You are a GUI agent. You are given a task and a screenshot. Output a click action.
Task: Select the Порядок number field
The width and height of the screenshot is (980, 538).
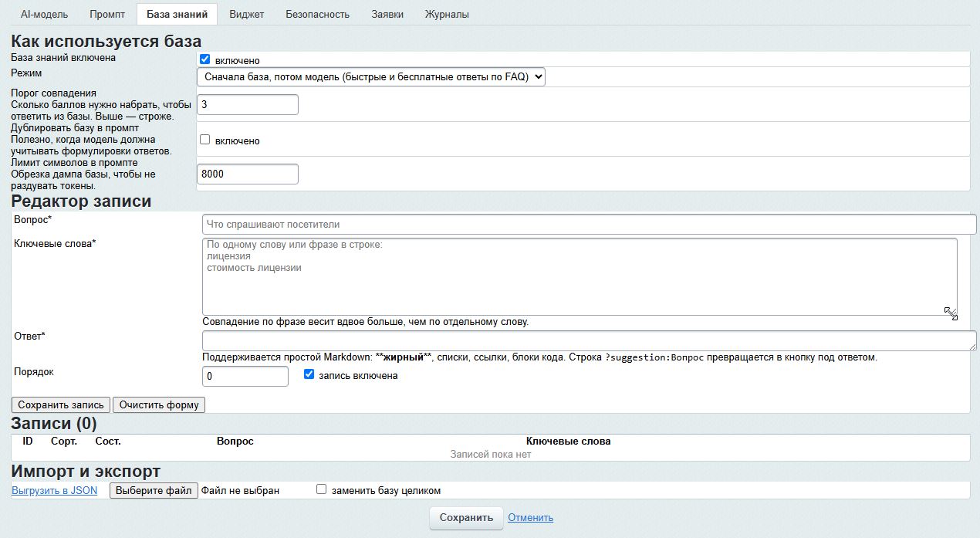click(245, 376)
